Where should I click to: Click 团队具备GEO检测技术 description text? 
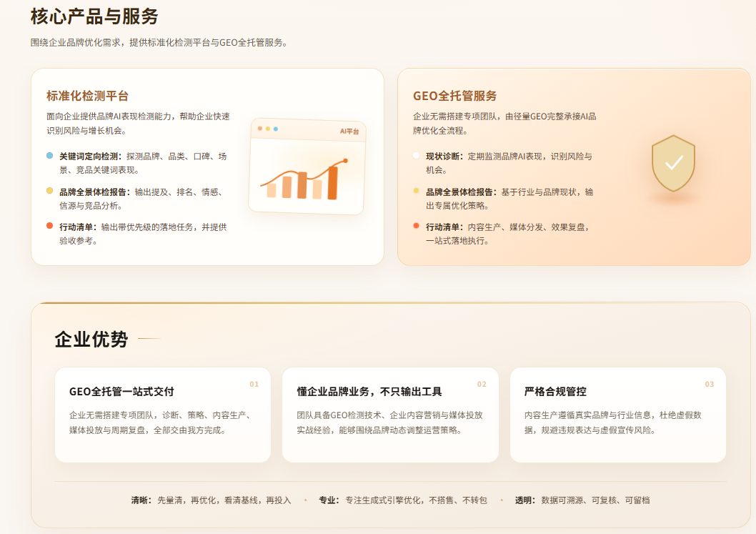389,422
